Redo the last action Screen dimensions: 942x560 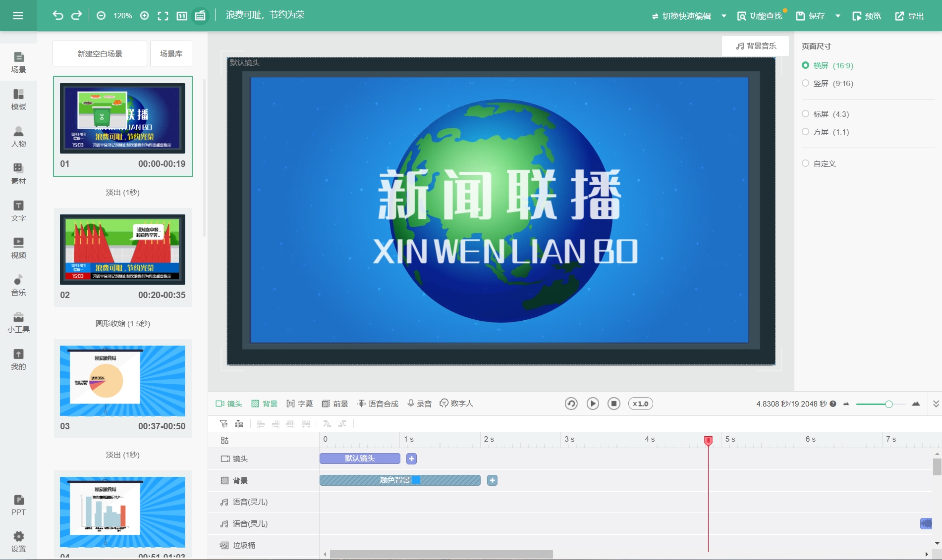tap(76, 15)
